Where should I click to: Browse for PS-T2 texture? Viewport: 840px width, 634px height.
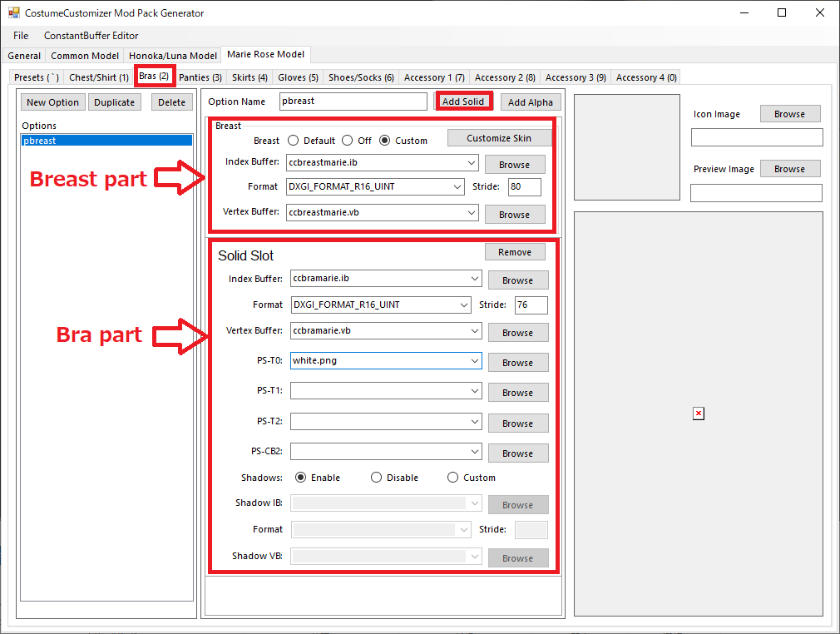518,423
